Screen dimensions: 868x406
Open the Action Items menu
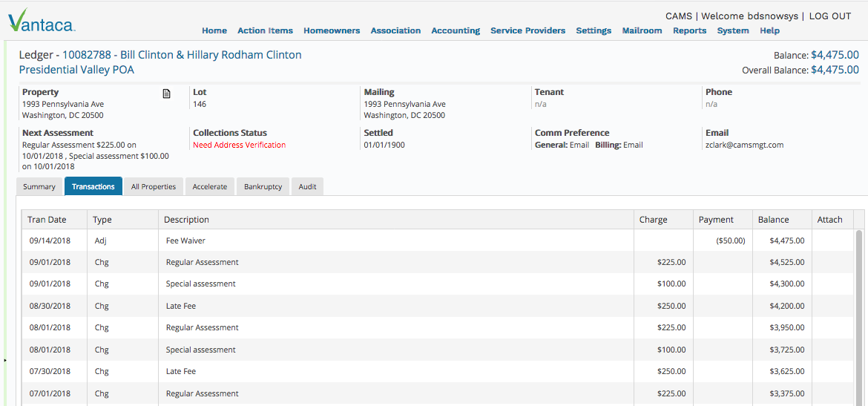pos(265,30)
